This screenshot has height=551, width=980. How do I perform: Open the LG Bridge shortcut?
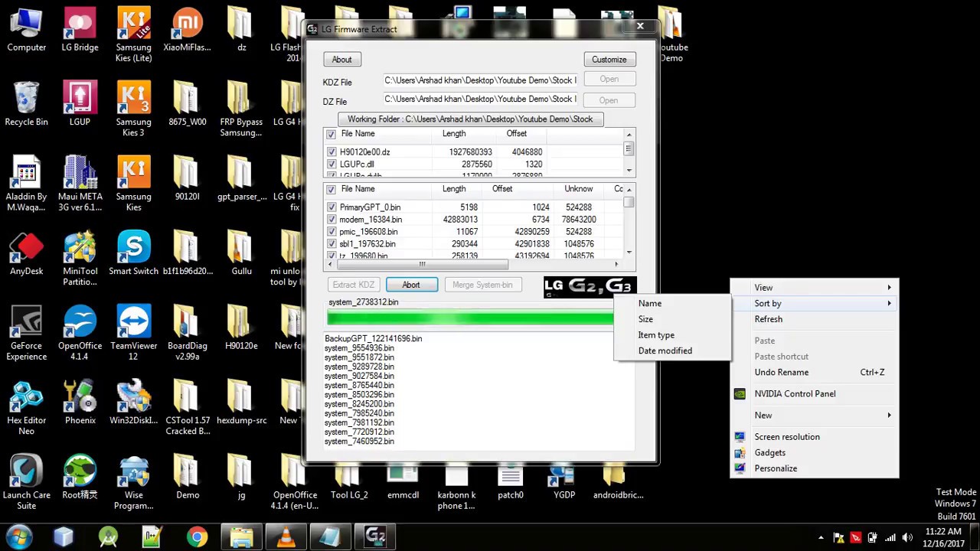click(x=80, y=31)
